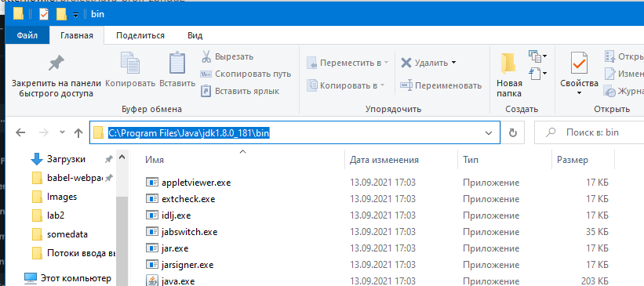The width and height of the screenshot is (644, 286).
Task: Open the Переместить в dropdown
Action: click(x=347, y=63)
